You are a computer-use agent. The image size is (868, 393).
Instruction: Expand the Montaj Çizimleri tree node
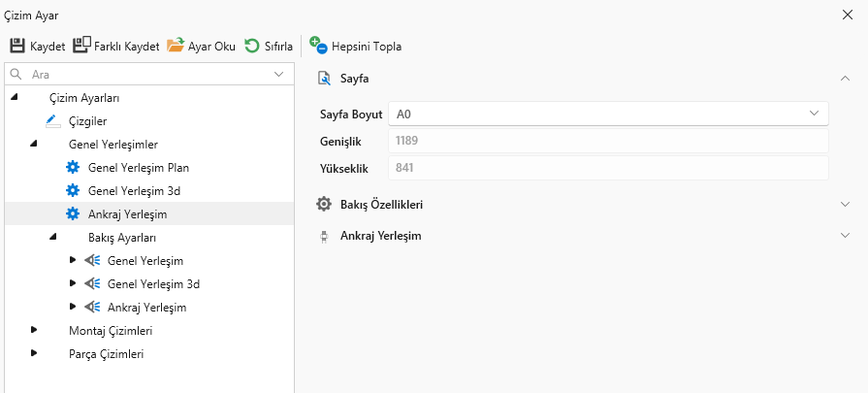pos(35,331)
